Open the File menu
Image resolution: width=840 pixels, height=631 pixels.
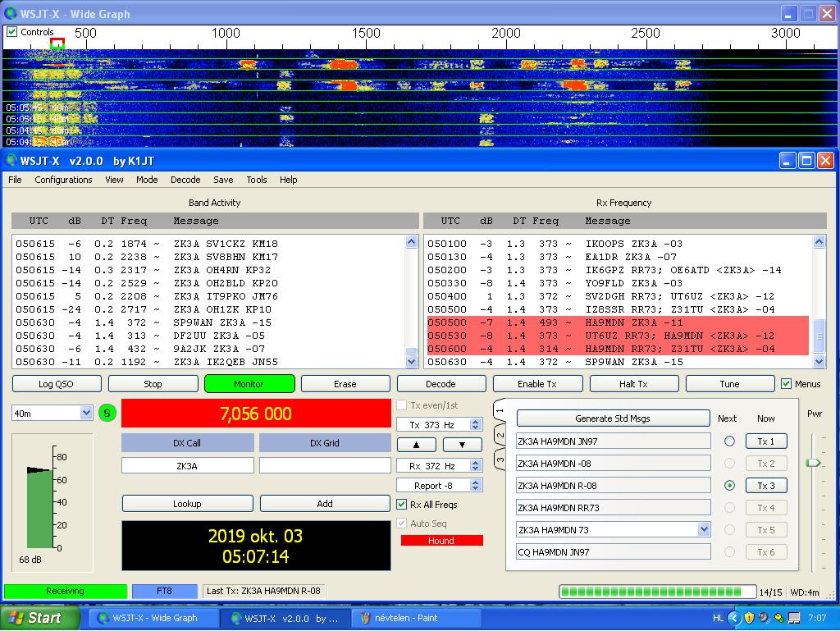click(x=15, y=180)
